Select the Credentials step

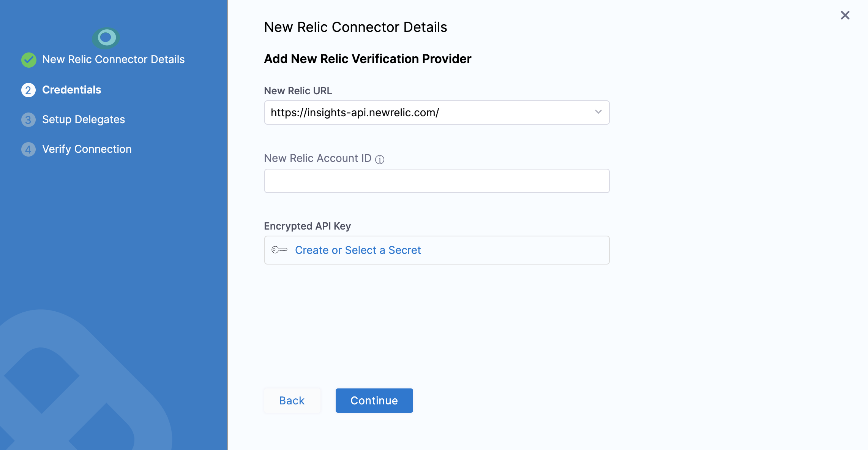click(71, 90)
